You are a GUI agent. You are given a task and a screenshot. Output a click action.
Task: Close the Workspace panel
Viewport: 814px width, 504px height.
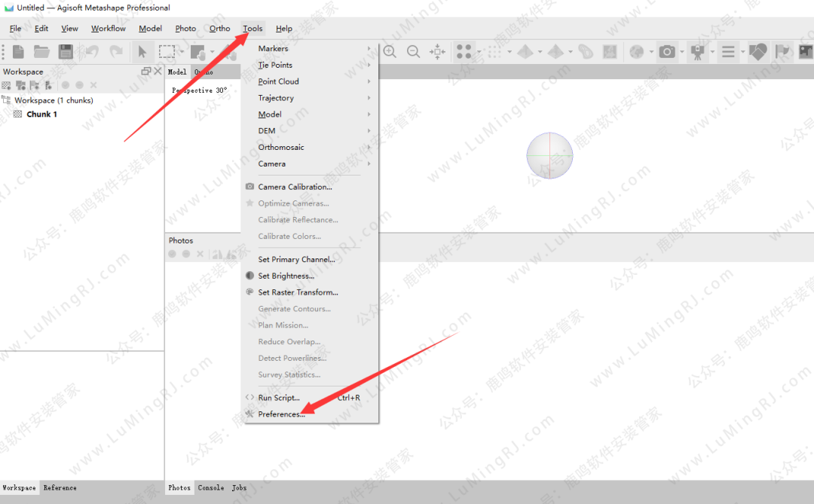[158, 71]
